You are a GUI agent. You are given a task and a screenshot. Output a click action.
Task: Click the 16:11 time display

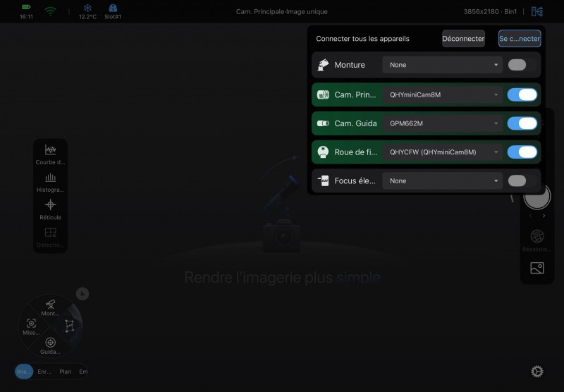tap(26, 16)
